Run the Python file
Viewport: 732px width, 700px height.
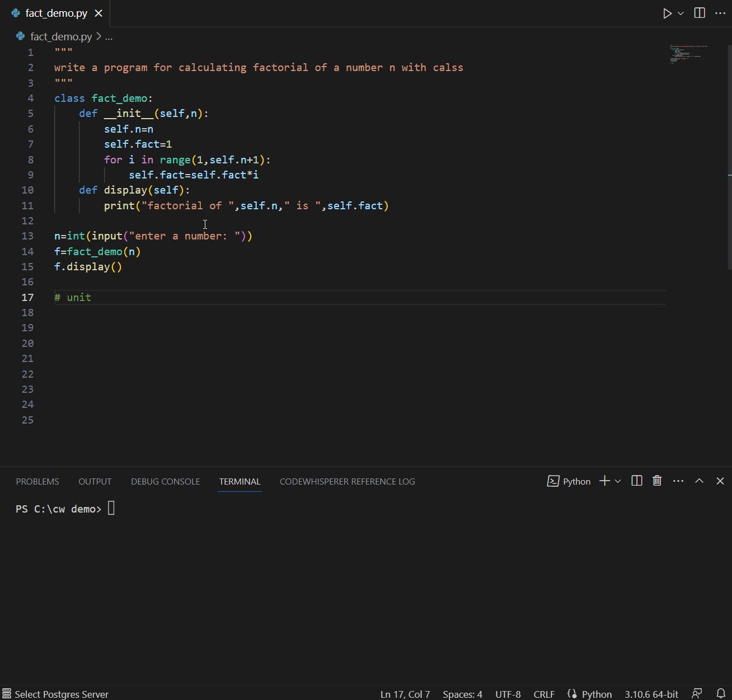point(668,13)
